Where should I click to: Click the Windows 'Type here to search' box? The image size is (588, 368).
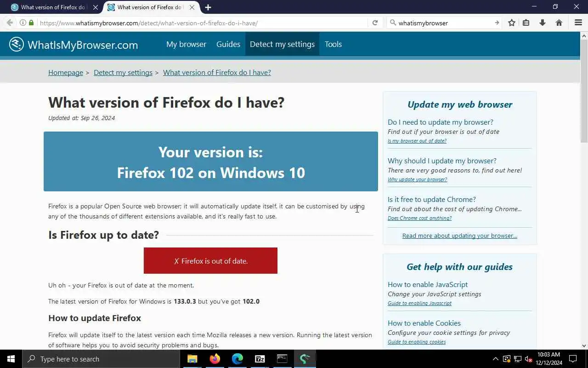pos(100,359)
